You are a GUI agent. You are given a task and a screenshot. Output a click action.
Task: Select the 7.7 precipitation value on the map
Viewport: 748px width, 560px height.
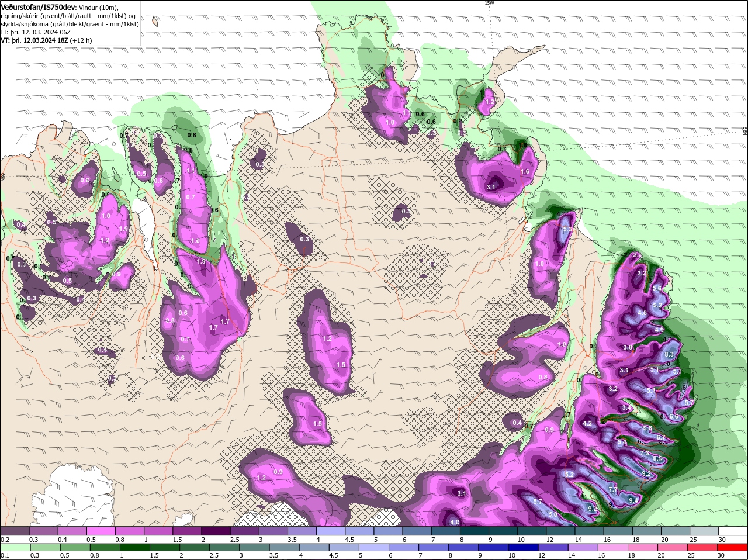pos(613,489)
